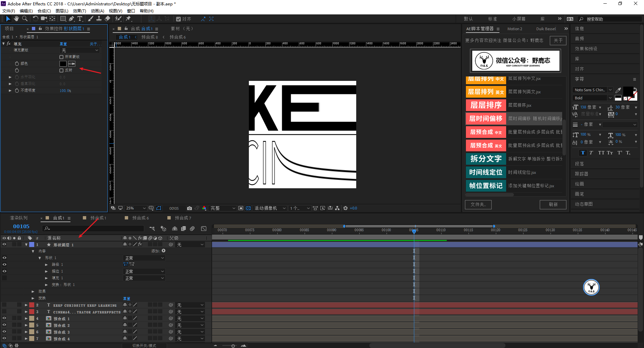Run the 拆分文字 script button
Viewport: 644px width, 348px height.
485,159
